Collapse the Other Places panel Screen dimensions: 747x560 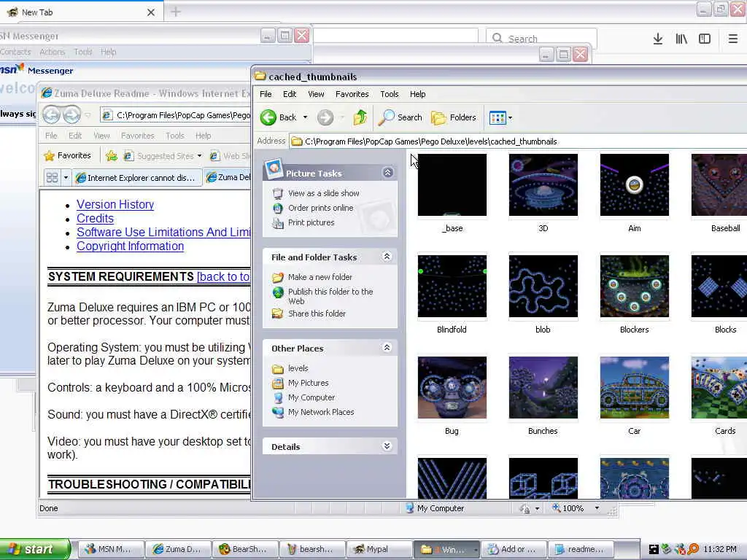pyautogui.click(x=387, y=348)
